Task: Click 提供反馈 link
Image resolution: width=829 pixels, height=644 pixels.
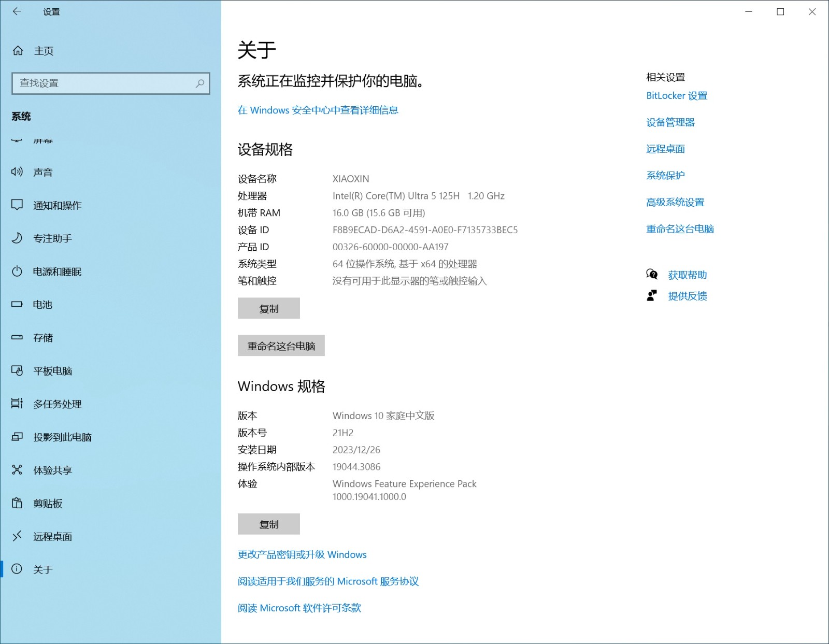Action: [x=688, y=296]
